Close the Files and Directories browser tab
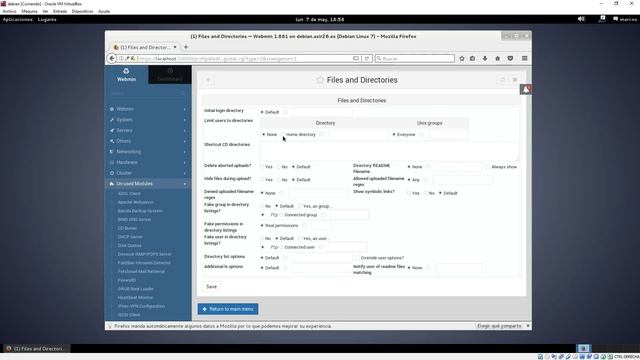The image size is (640, 360). (x=175, y=47)
